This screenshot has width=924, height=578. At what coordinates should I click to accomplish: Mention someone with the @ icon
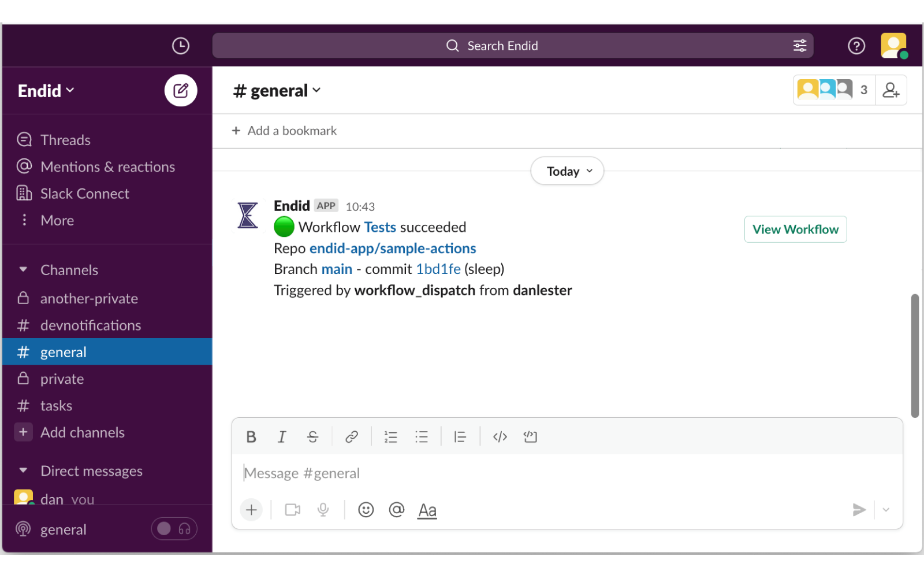click(x=397, y=510)
